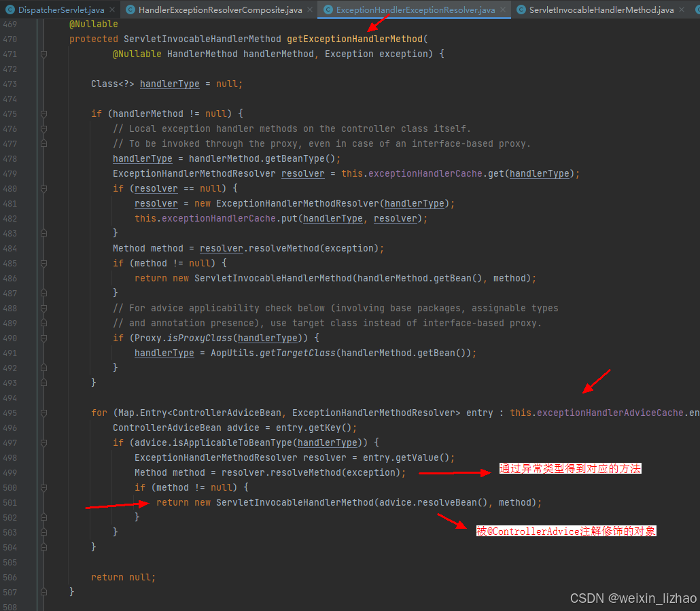Switch to the DispatcherServlet.java tab

(x=60, y=10)
